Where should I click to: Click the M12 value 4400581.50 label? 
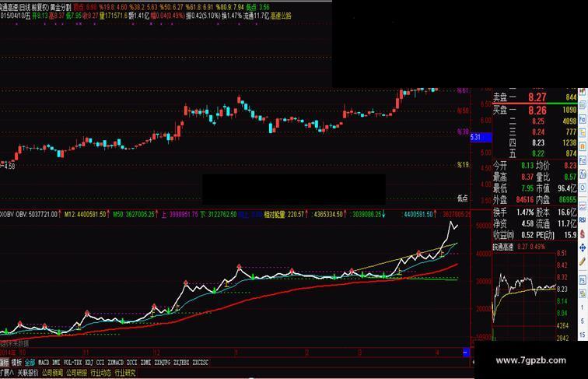tap(86, 214)
